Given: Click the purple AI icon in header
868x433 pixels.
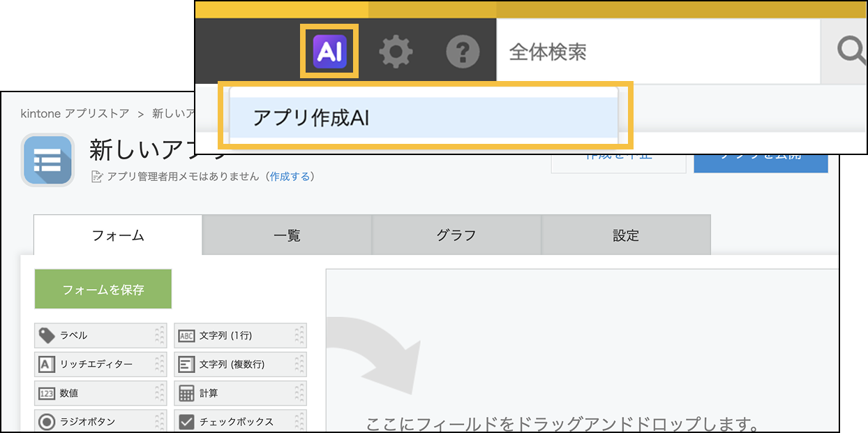Looking at the screenshot, I should (329, 51).
